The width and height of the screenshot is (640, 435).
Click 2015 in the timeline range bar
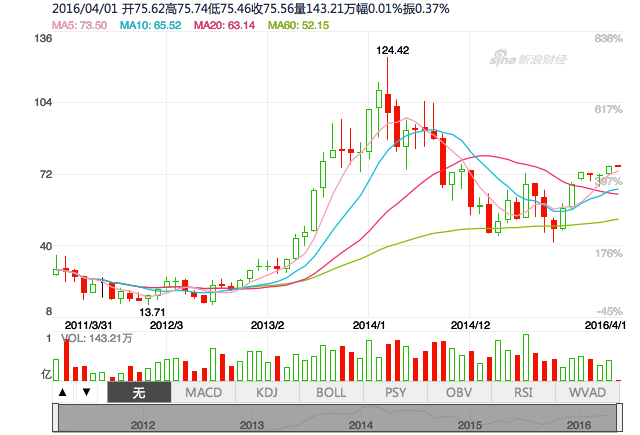pos(469,425)
